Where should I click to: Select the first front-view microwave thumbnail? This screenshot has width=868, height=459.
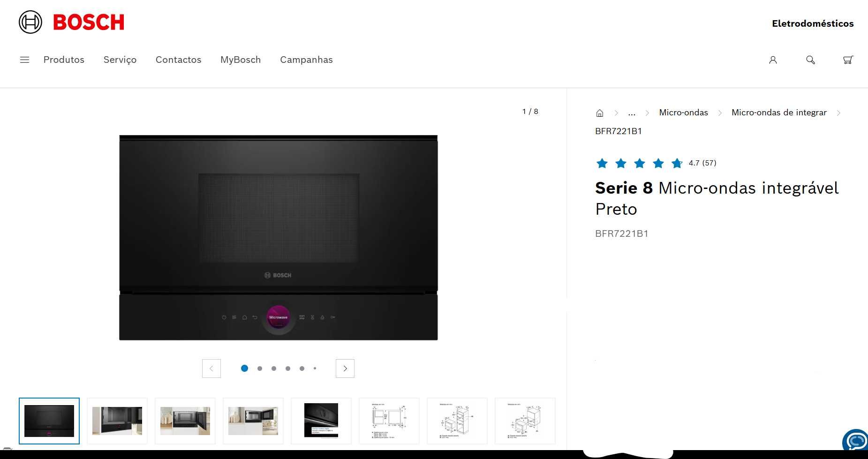pos(49,421)
